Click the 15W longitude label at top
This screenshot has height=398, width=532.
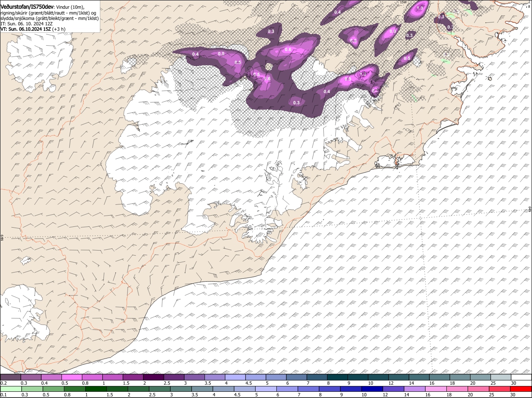(403, 2)
